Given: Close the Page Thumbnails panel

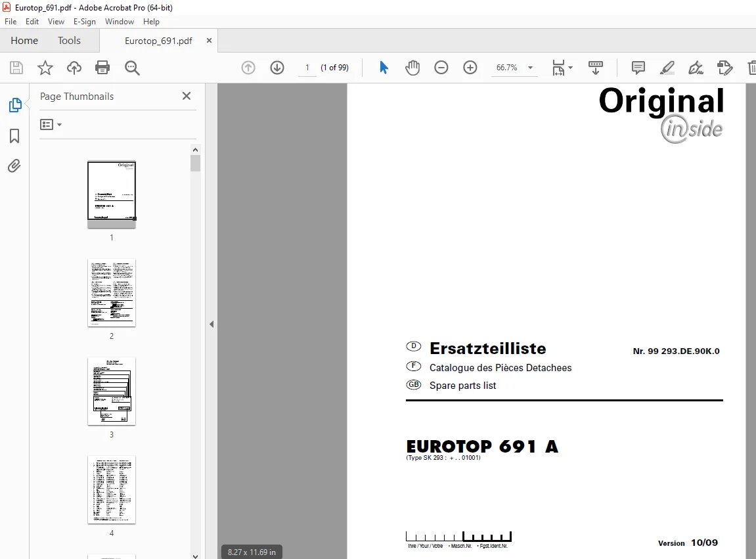Looking at the screenshot, I should click(187, 96).
